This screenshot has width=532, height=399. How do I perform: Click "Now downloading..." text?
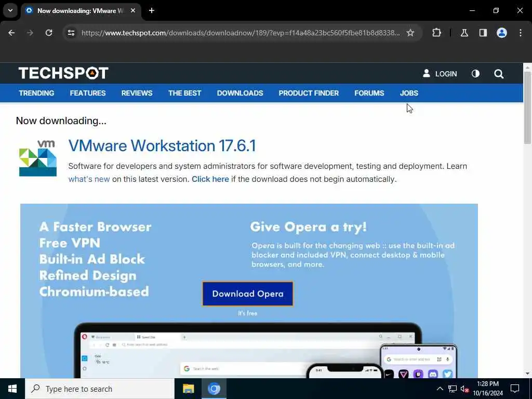[x=61, y=121]
